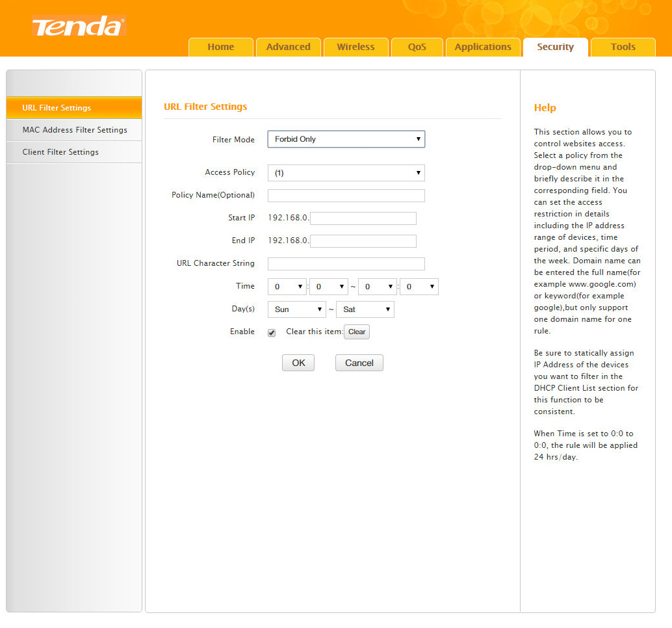Image resolution: width=672 pixels, height=628 pixels.
Task: Open the start hour Time dropdown
Action: click(287, 286)
